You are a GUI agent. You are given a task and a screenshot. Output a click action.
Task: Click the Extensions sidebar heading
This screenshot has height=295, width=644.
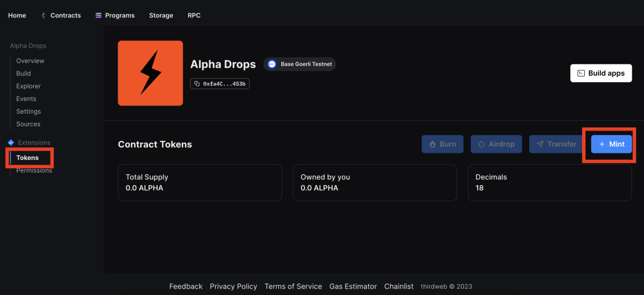tap(34, 143)
